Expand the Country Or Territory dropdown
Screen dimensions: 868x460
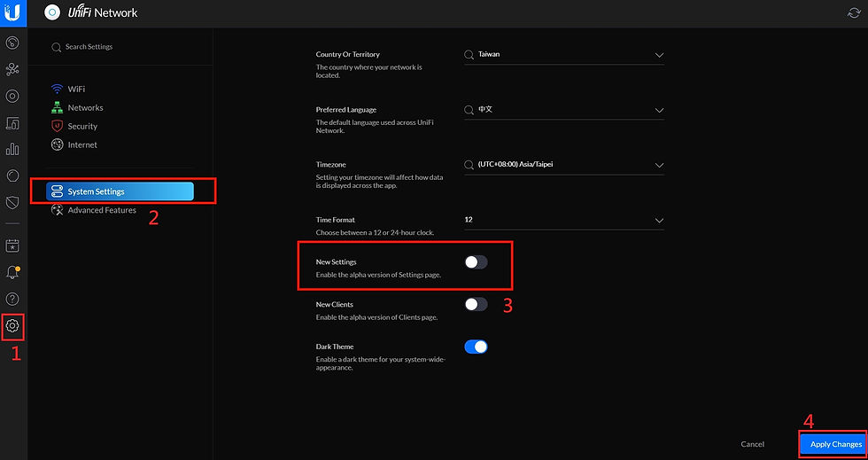tap(564, 55)
